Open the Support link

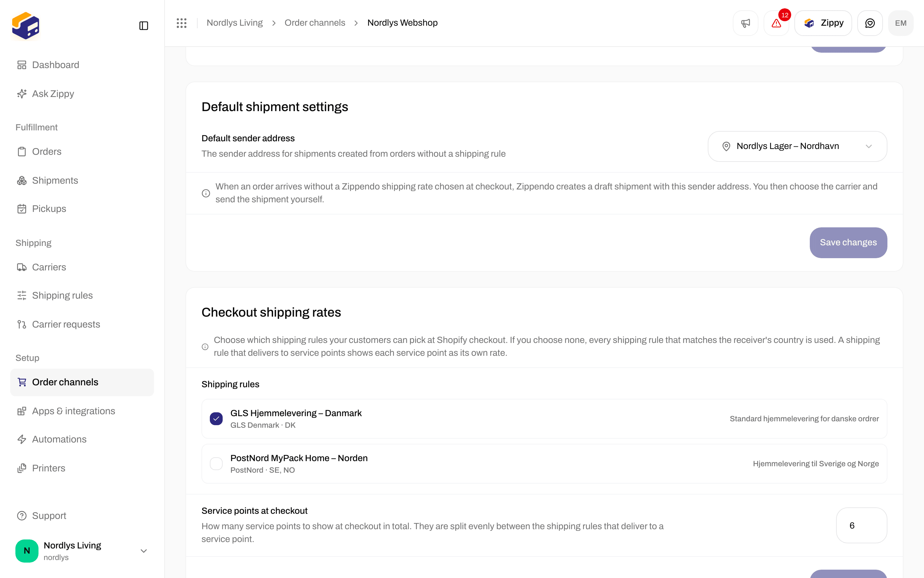tap(82, 516)
